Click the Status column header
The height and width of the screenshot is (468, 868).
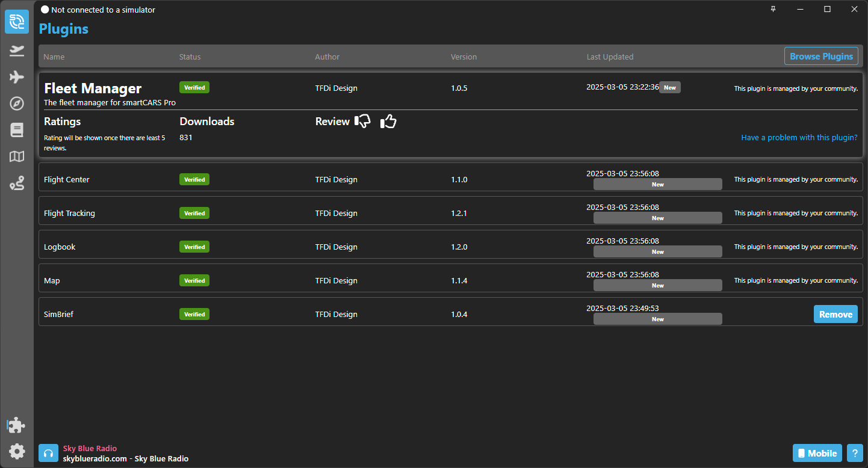click(x=190, y=57)
